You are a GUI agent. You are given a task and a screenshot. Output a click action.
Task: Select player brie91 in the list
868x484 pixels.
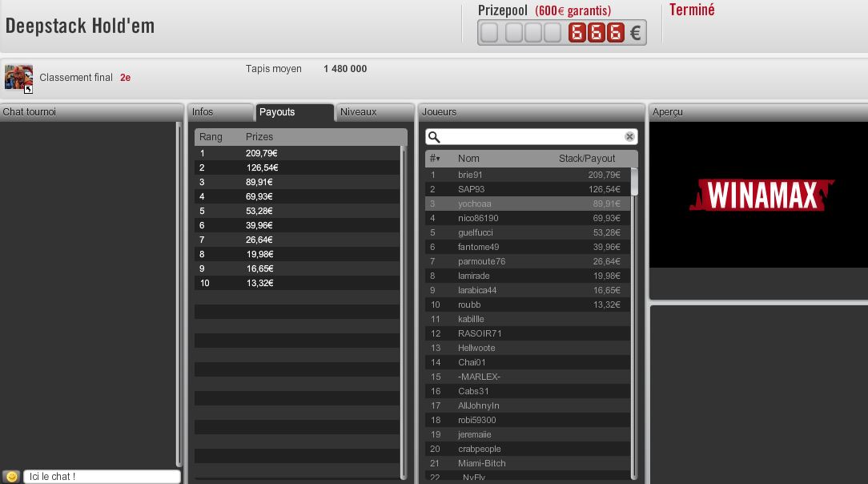click(528, 175)
